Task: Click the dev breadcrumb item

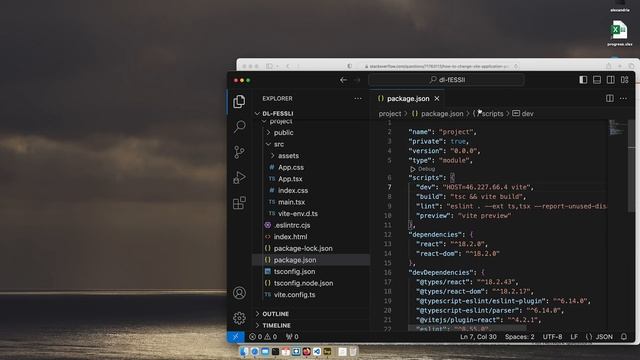Action: point(523,113)
